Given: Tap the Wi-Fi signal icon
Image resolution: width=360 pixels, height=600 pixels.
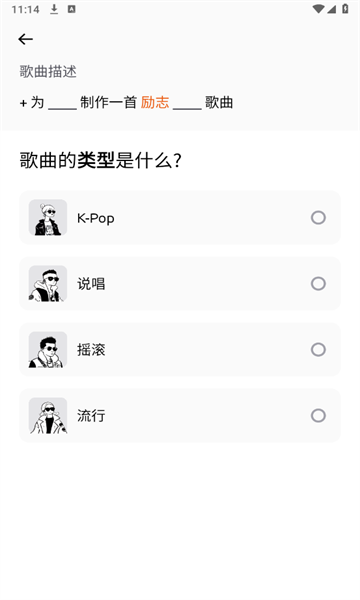Looking at the screenshot, I should tap(318, 9).
